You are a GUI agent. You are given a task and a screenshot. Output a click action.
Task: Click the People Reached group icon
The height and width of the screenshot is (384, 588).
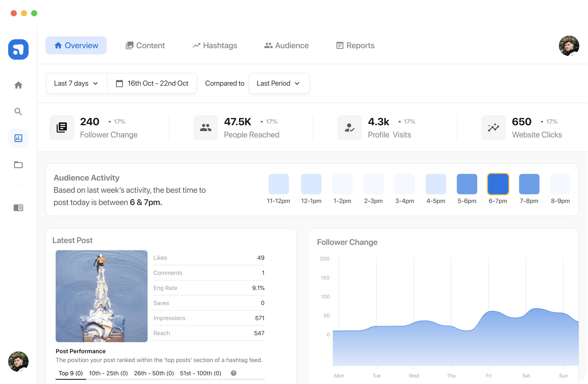tap(205, 127)
